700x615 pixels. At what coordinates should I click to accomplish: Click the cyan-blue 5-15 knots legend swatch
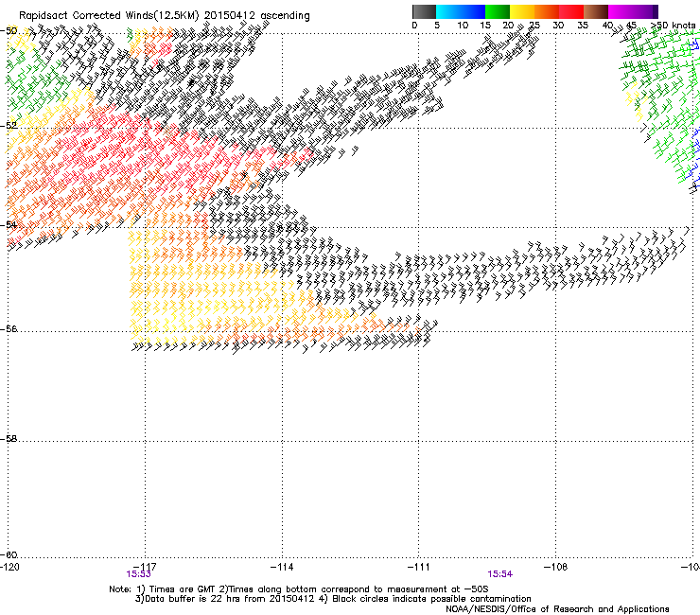pyautogui.click(x=461, y=11)
